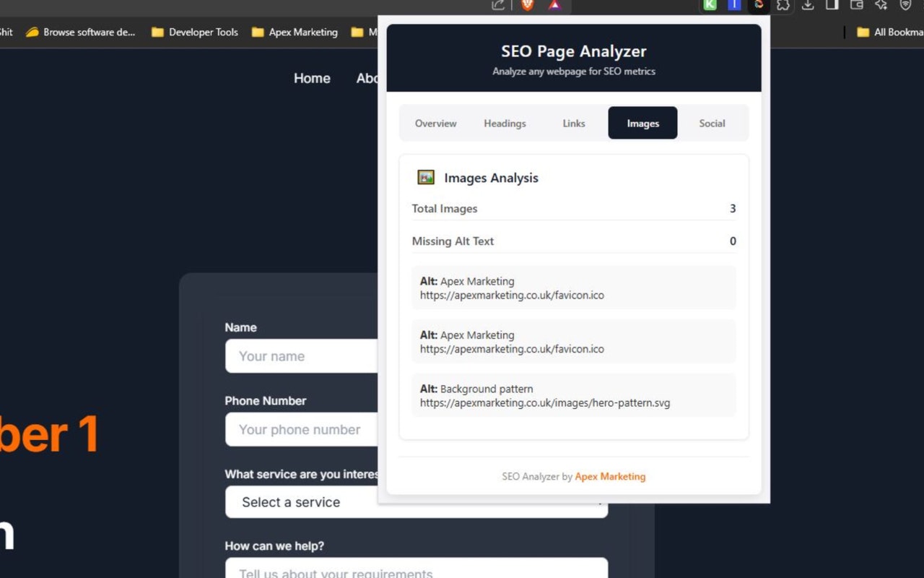Image resolution: width=924 pixels, height=578 pixels.
Task: Click the active SEO Page Analyzer extension icon
Action: click(759, 4)
